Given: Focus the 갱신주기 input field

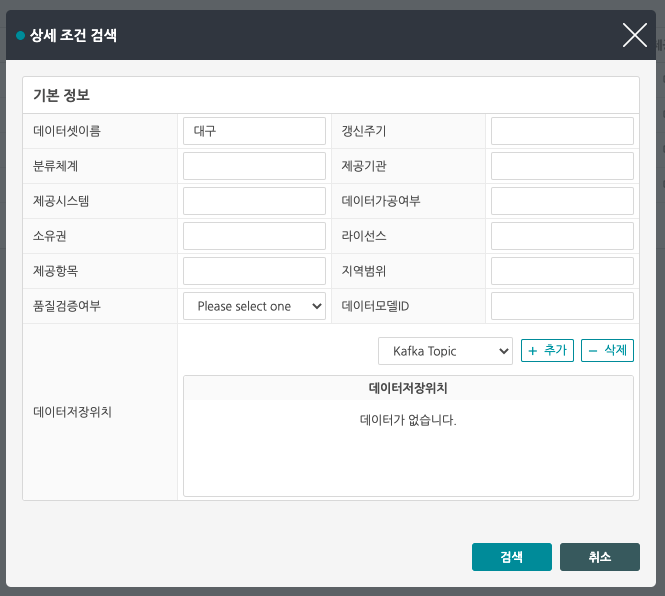Looking at the screenshot, I should pos(562,131).
